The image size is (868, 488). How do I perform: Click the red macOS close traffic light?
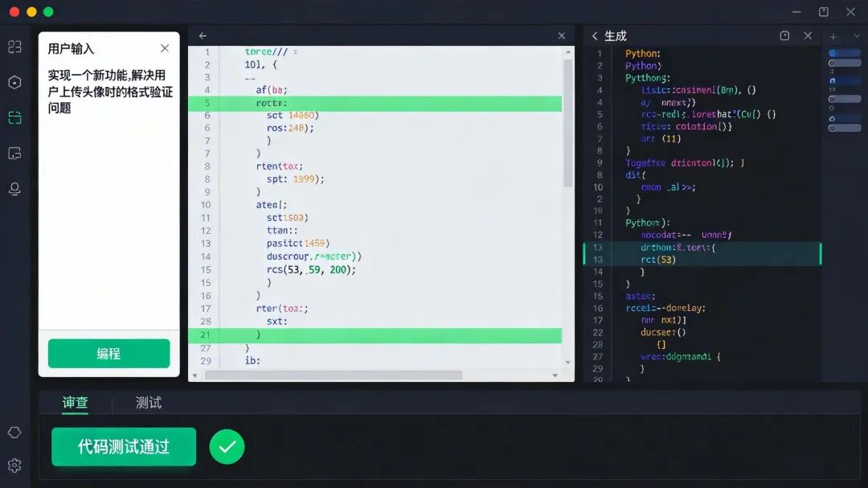tap(15, 11)
